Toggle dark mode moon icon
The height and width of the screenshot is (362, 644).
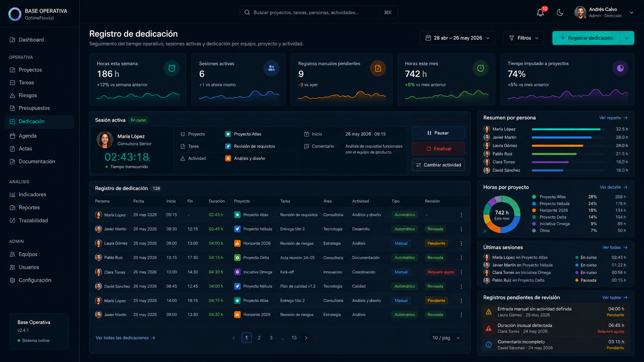point(560,13)
